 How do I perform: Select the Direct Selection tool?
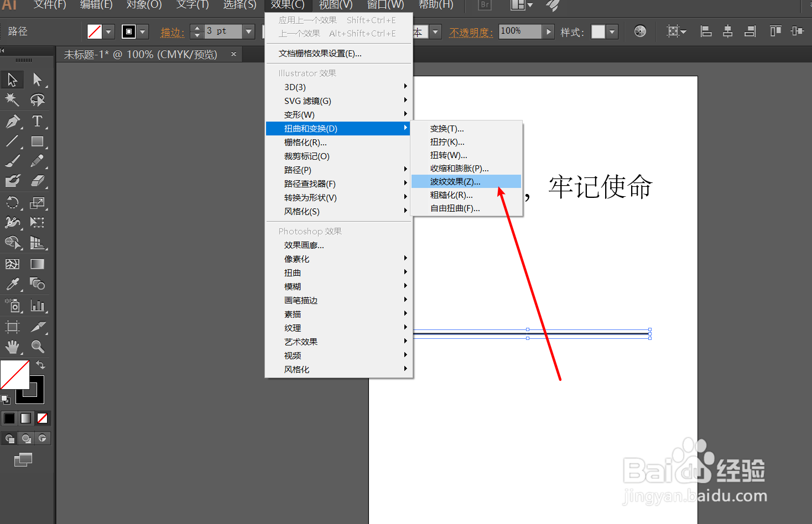37,80
